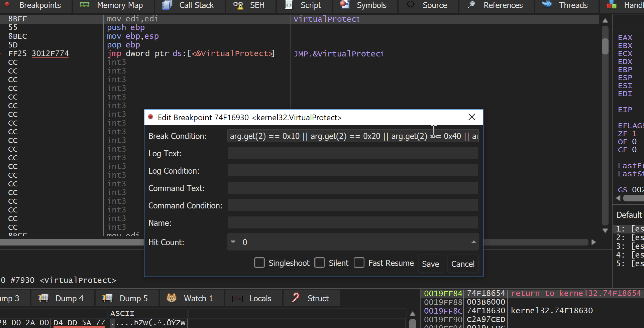Increase Hit Count with up arrow
644x328 pixels.
(473, 242)
